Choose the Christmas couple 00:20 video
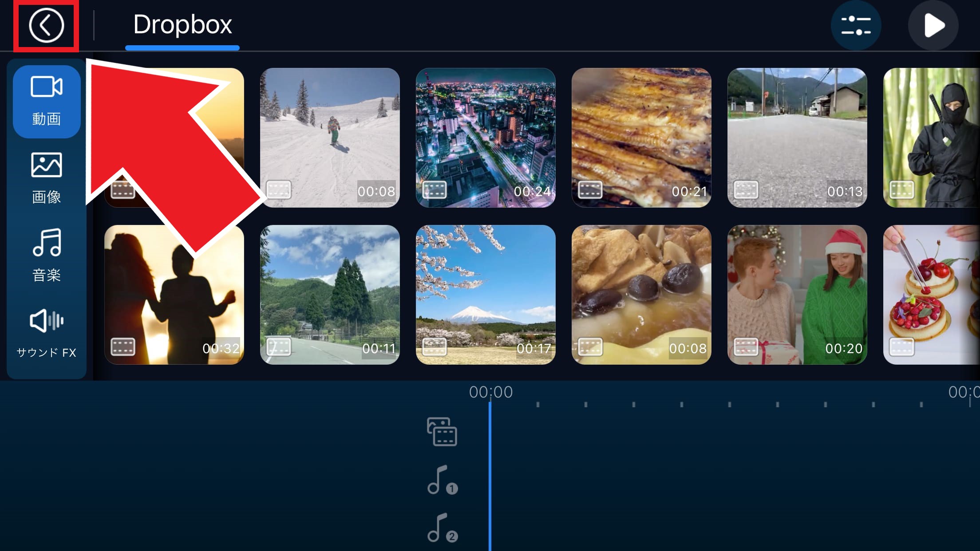The image size is (980, 551). coord(797,295)
